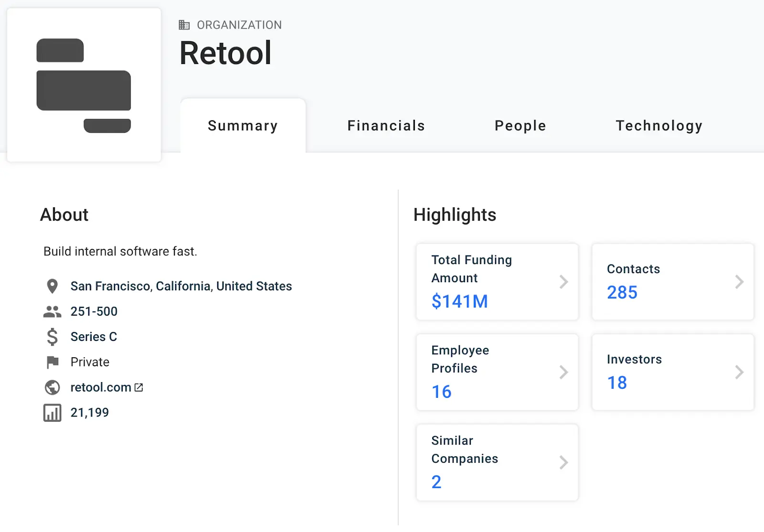Click the 2 similar companies number
764x532 pixels.
coord(436,482)
